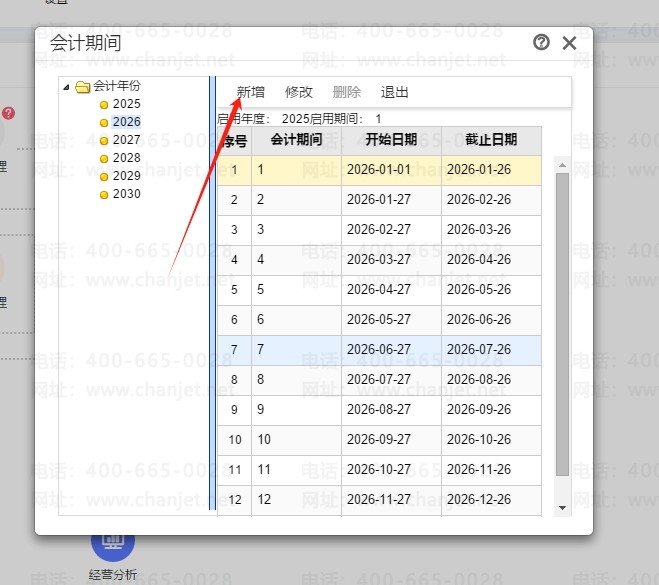659x585 pixels.
Task: Select end date 2026-10-26 cell
Action: [x=491, y=440]
